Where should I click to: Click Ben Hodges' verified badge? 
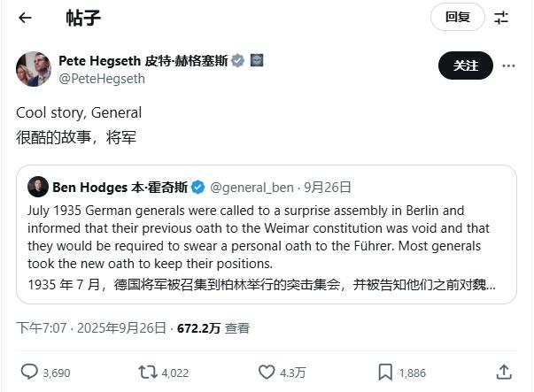pos(199,187)
